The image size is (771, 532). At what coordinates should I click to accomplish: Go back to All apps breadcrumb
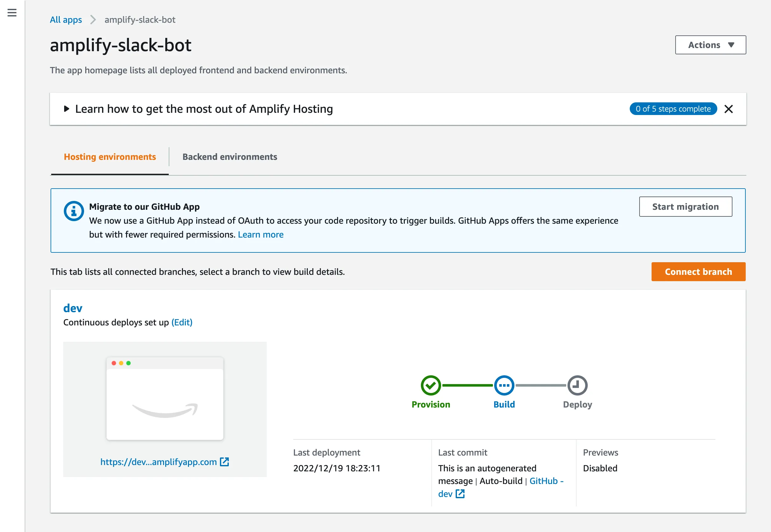click(x=66, y=20)
